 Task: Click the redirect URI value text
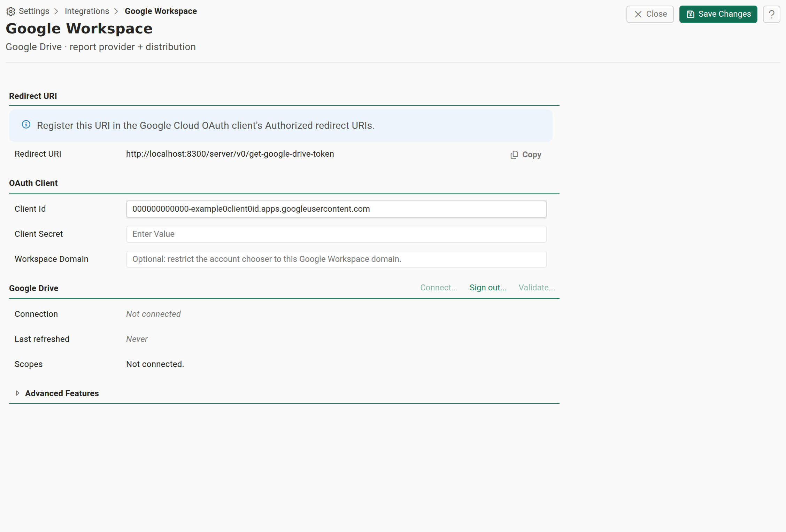pos(230,154)
